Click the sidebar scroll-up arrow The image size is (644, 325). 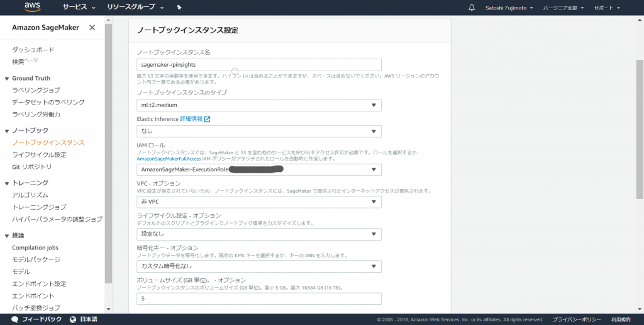pyautogui.click(x=108, y=20)
